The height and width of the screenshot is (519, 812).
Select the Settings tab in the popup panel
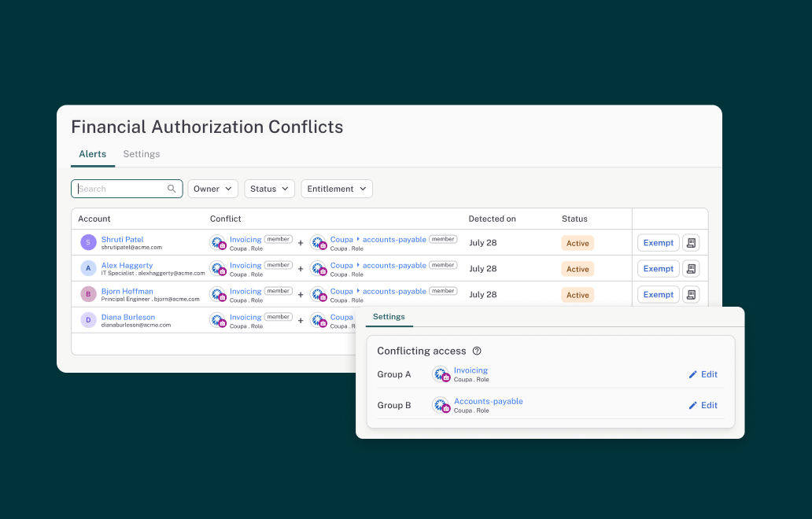[389, 317]
